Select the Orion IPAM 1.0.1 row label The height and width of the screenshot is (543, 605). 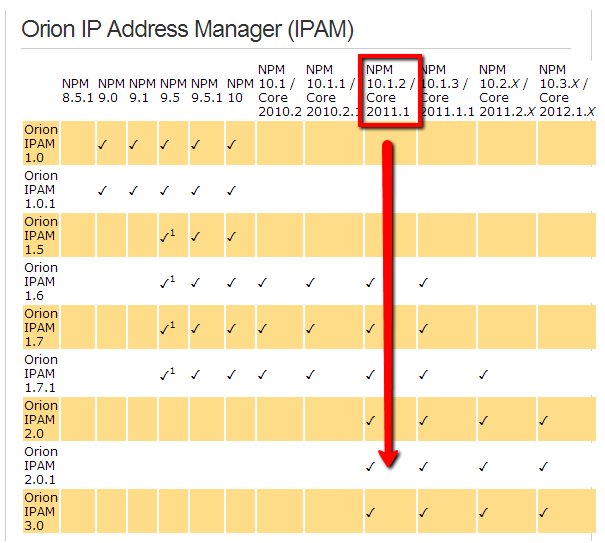tap(41, 189)
